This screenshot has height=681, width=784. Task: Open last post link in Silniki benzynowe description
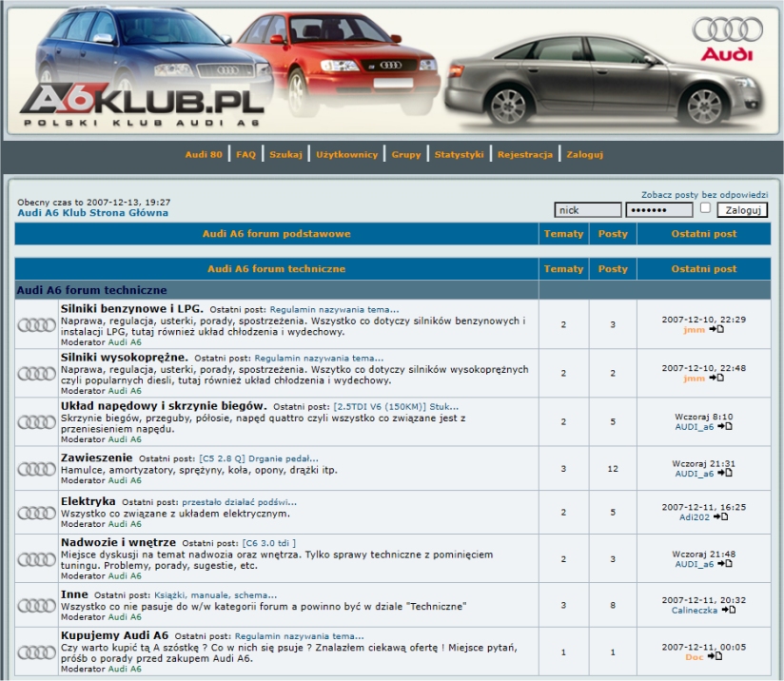pos(335,309)
